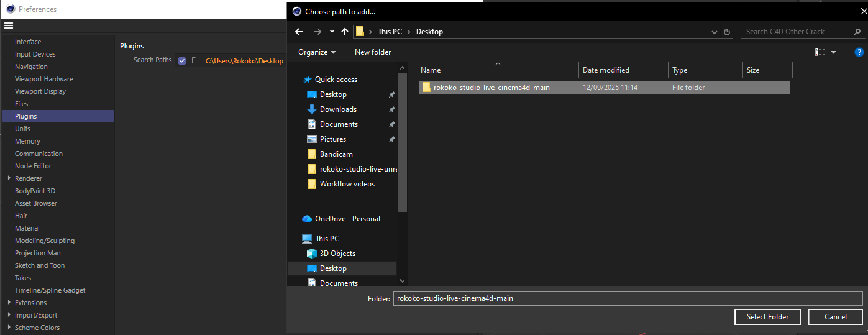Open the Organize dropdown menu
Viewport: 868px width, 335px height.
click(317, 52)
